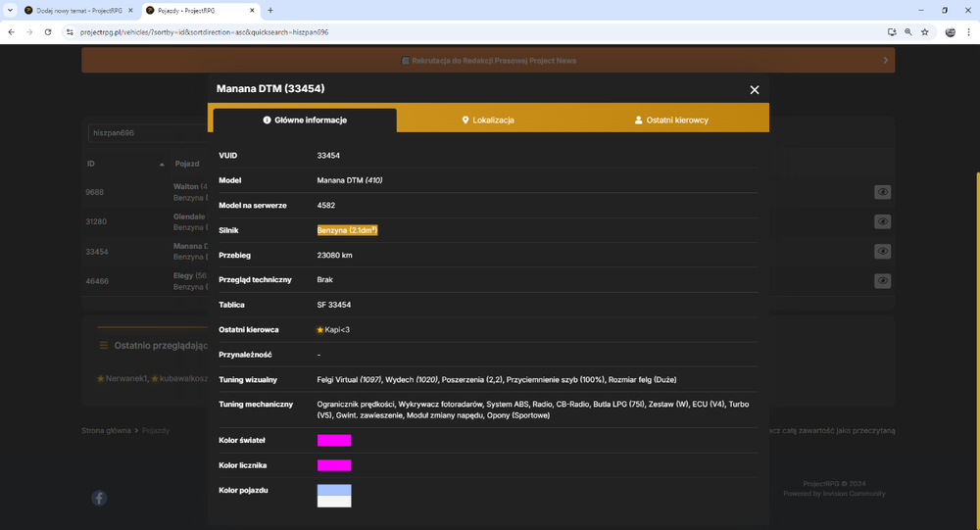Click the Pojazd column header
Viewport: 980px width, 530px height.
(187, 164)
